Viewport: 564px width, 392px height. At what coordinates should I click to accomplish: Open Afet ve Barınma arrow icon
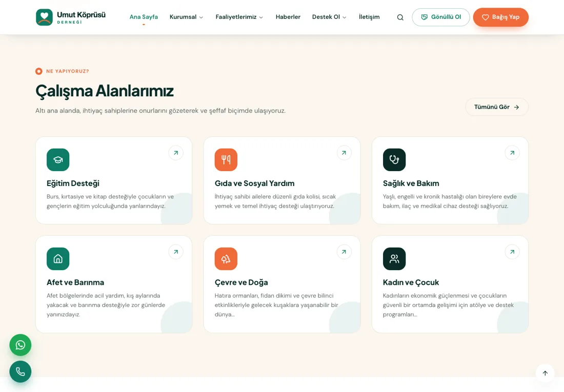176,252
